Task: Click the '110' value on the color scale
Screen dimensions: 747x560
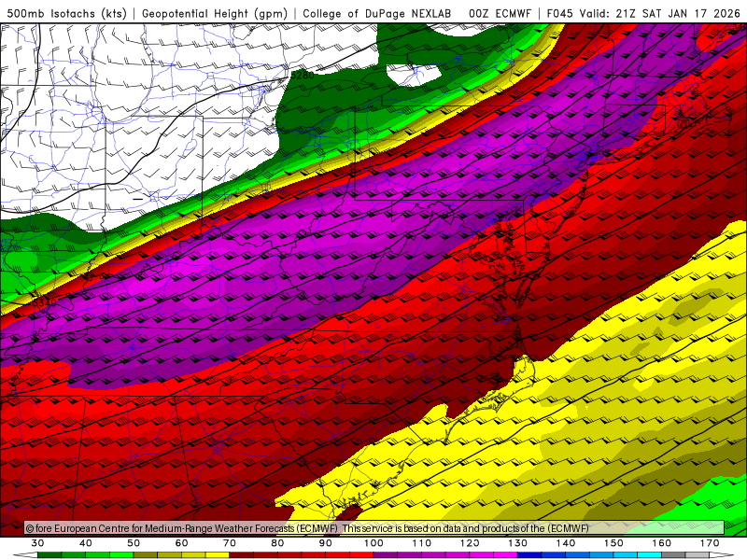Action: coord(422,543)
